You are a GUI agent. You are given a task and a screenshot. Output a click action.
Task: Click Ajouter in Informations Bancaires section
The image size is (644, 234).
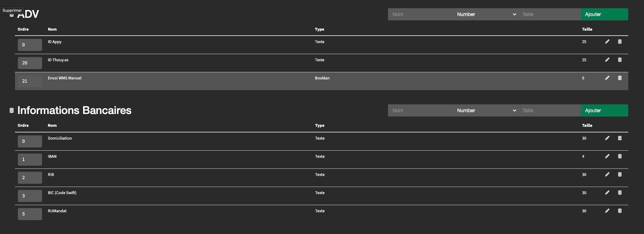click(604, 110)
